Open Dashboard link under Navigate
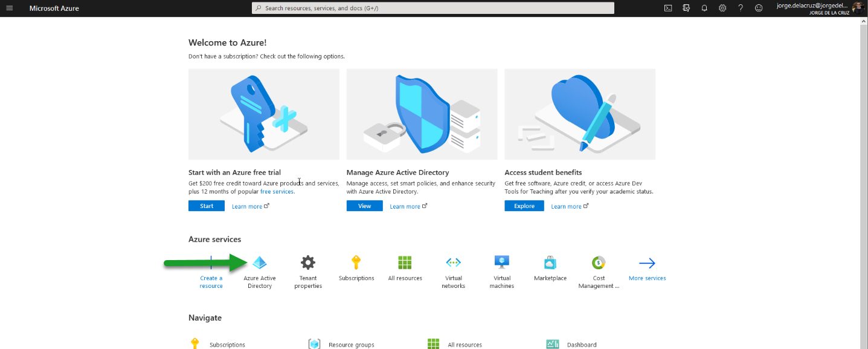This screenshot has height=349, width=868. tap(582, 345)
